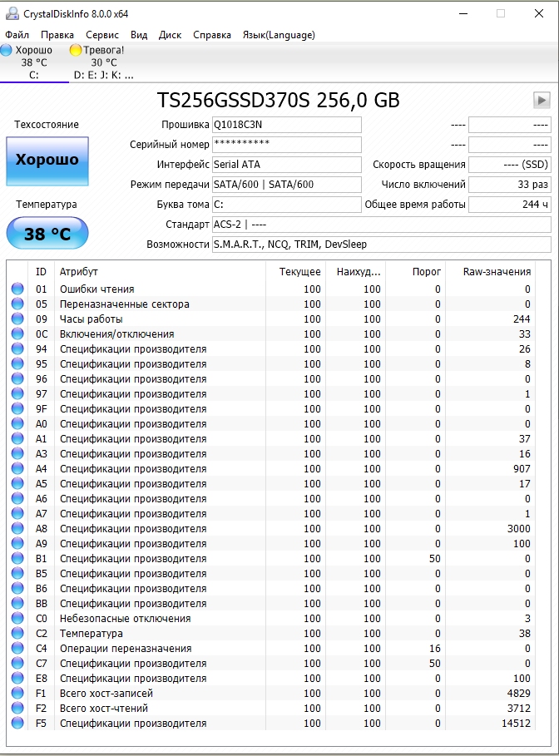Click status icon for attribute A3

tap(17, 453)
